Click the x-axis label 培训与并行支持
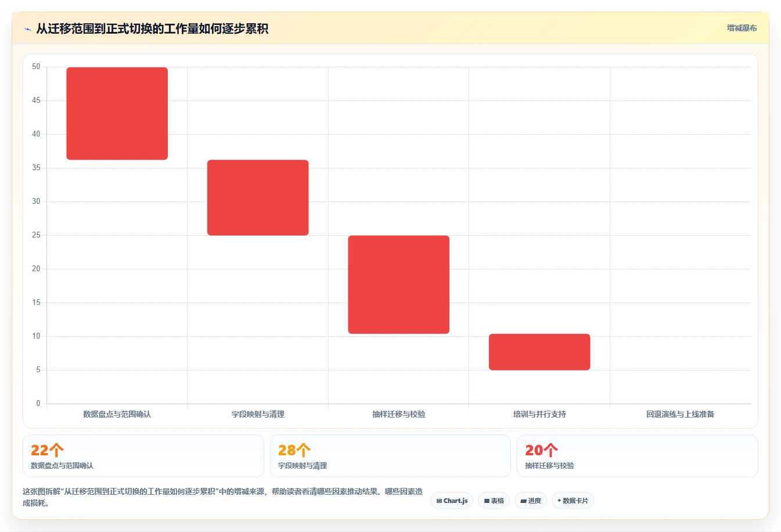Screen dimensions: 781x532 tap(539, 414)
